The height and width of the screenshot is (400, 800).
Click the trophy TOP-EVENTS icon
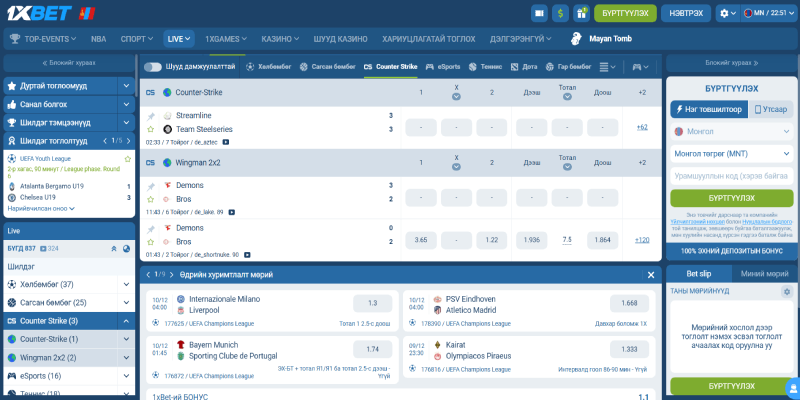point(15,39)
